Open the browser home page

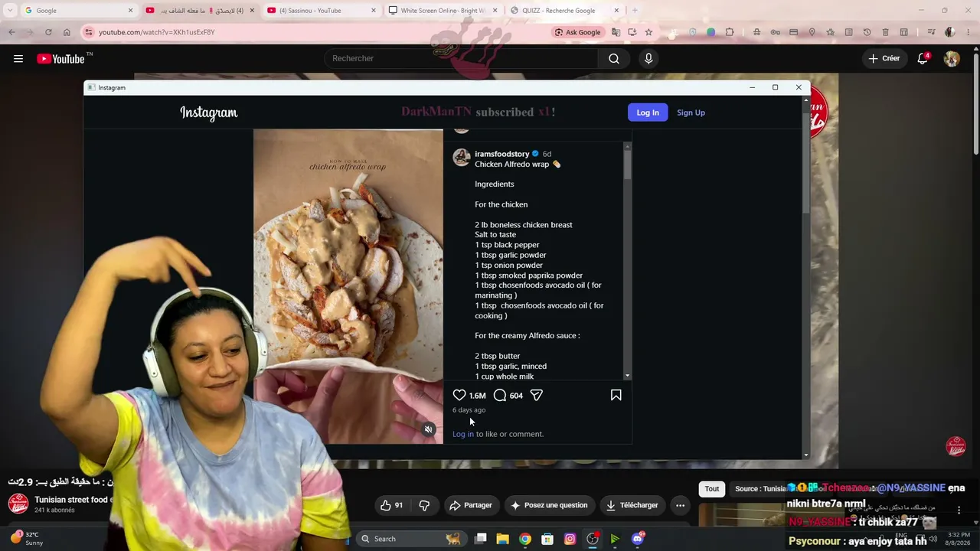(x=67, y=32)
